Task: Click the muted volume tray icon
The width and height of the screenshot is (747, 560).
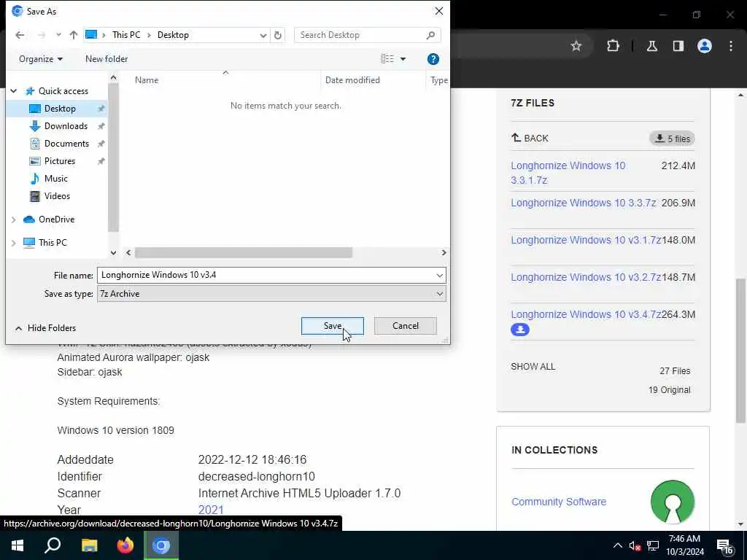Action: 635,545
